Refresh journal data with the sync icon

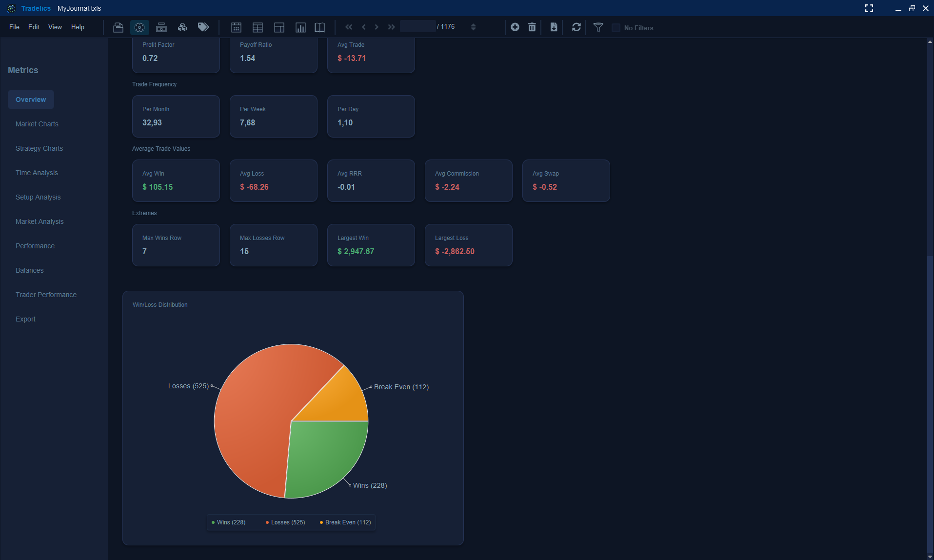coord(576,27)
